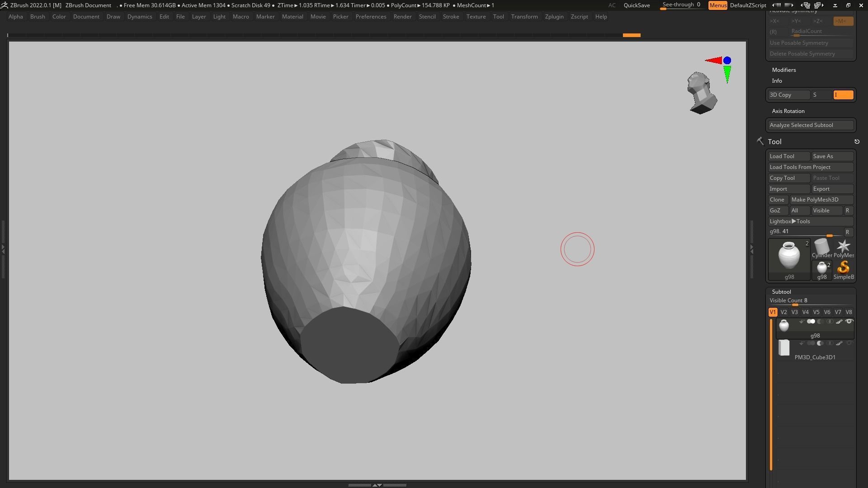Click the Tool palette restore icon

857,142
